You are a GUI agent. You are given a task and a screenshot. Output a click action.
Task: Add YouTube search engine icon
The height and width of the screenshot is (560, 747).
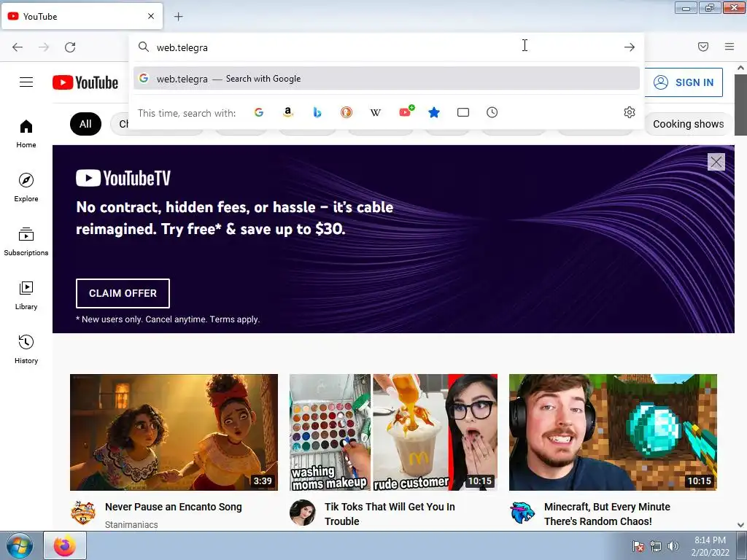coord(406,112)
